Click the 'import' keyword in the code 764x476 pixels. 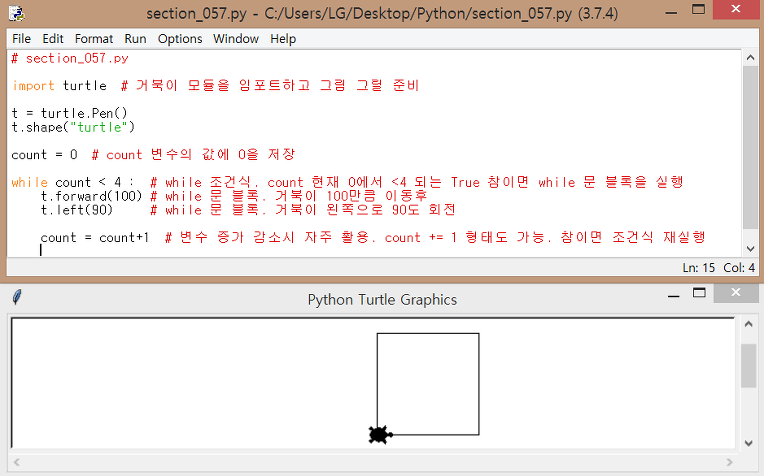point(33,86)
